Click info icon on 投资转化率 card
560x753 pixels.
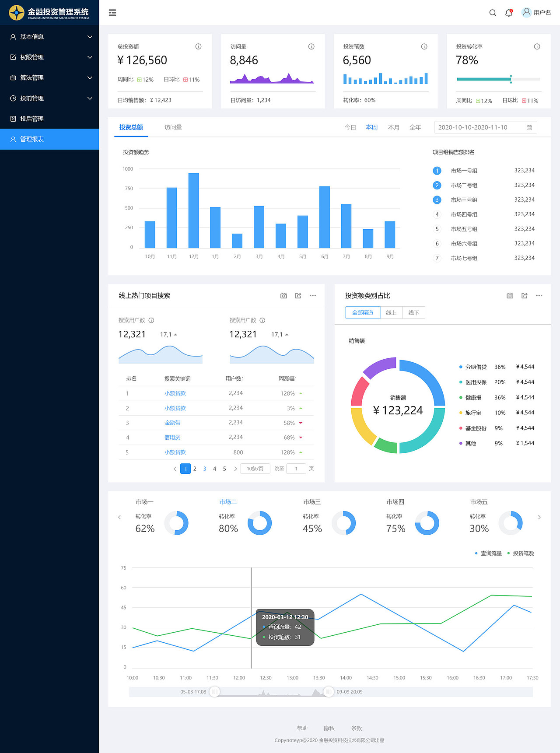tap(537, 46)
